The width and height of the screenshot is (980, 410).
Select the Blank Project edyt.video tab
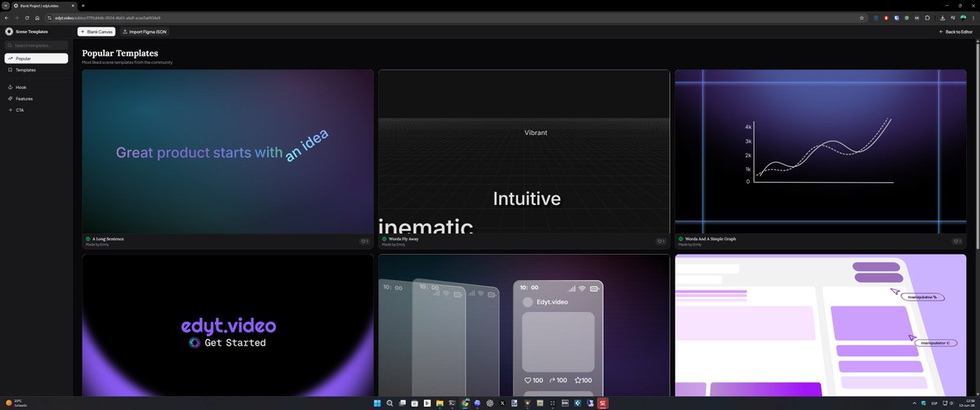click(45, 5)
